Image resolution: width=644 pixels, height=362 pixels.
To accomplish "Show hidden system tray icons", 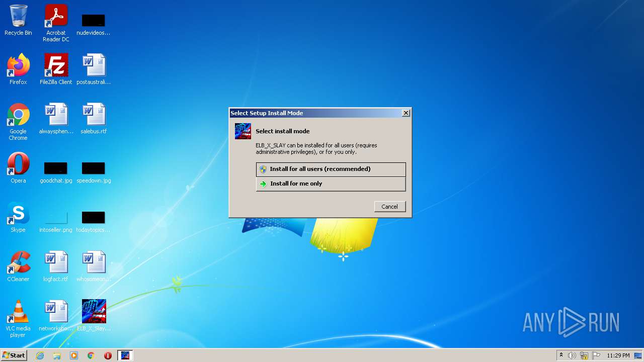I will [x=561, y=355].
